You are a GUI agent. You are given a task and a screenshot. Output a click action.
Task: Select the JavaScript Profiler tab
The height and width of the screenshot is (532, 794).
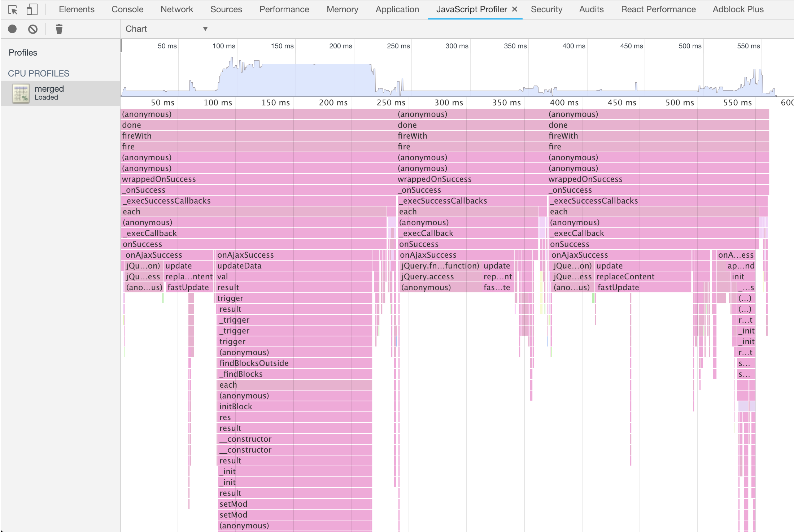pos(471,9)
